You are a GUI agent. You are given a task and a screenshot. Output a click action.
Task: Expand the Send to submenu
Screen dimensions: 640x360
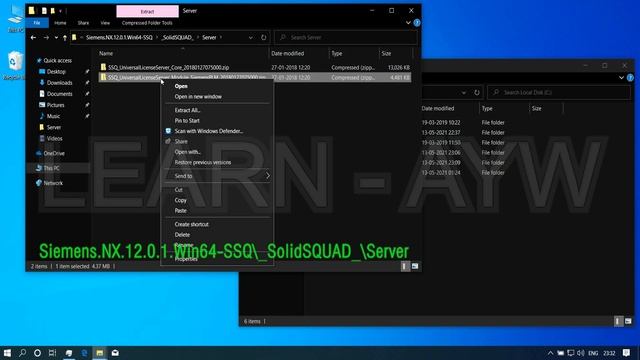pyautogui.click(x=218, y=176)
